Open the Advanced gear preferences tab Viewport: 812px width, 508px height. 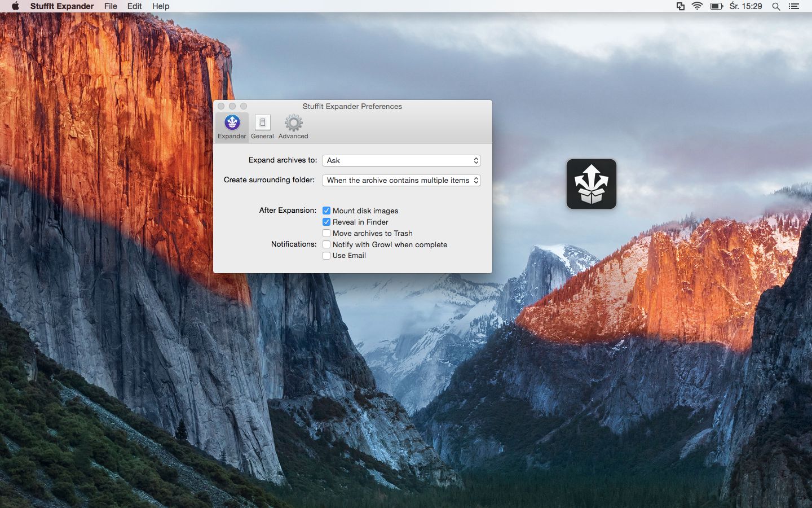coord(293,126)
